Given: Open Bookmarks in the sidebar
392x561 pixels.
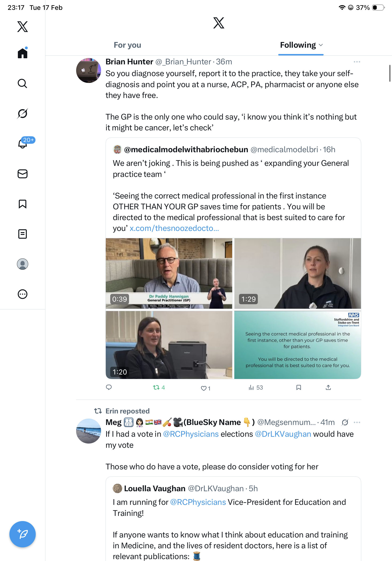Looking at the screenshot, I should click(23, 204).
